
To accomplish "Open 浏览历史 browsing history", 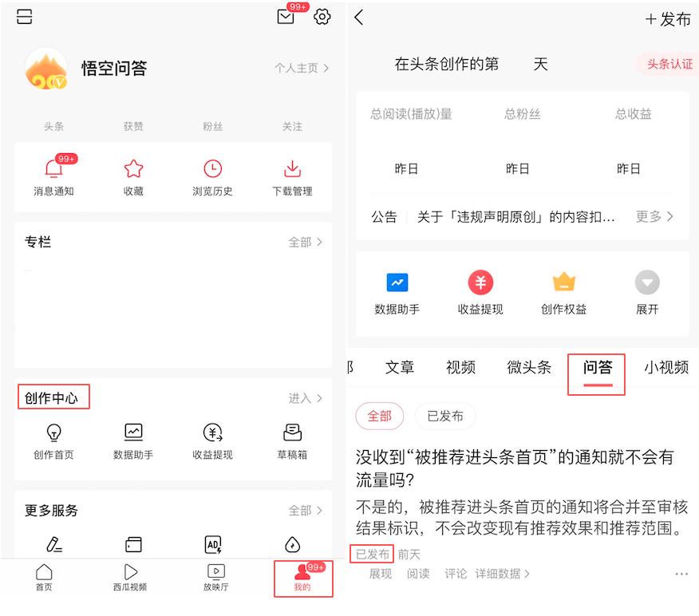I will pyautogui.click(x=212, y=168).
